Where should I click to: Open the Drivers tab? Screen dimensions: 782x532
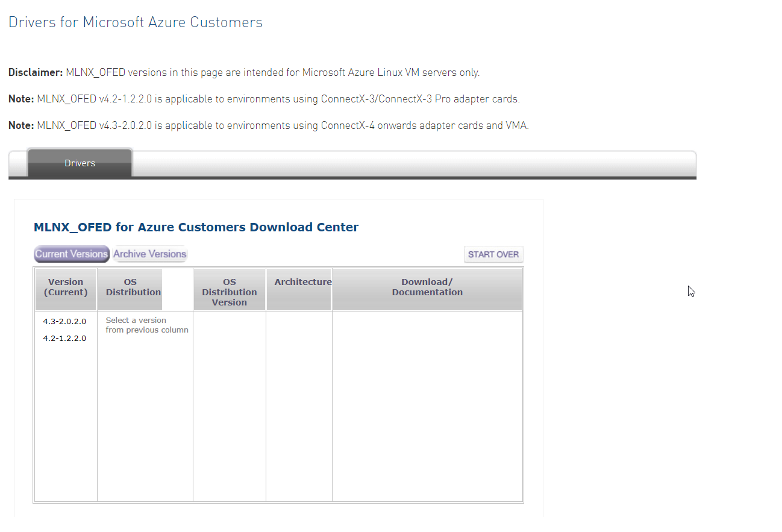(80, 163)
